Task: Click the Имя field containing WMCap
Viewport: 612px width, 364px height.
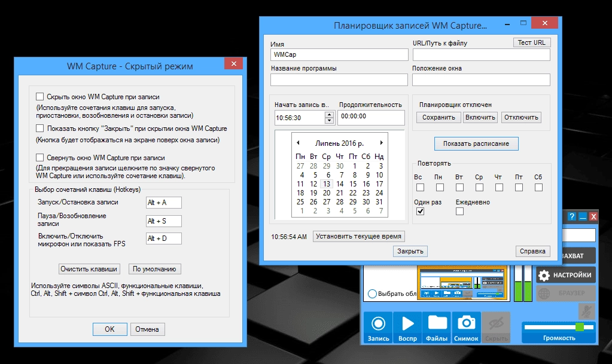Action: click(x=339, y=54)
